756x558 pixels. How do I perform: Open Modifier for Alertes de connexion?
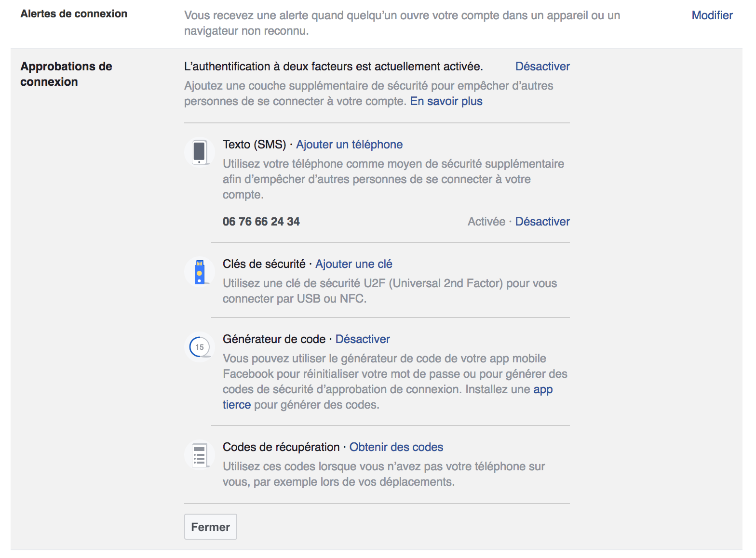click(712, 15)
